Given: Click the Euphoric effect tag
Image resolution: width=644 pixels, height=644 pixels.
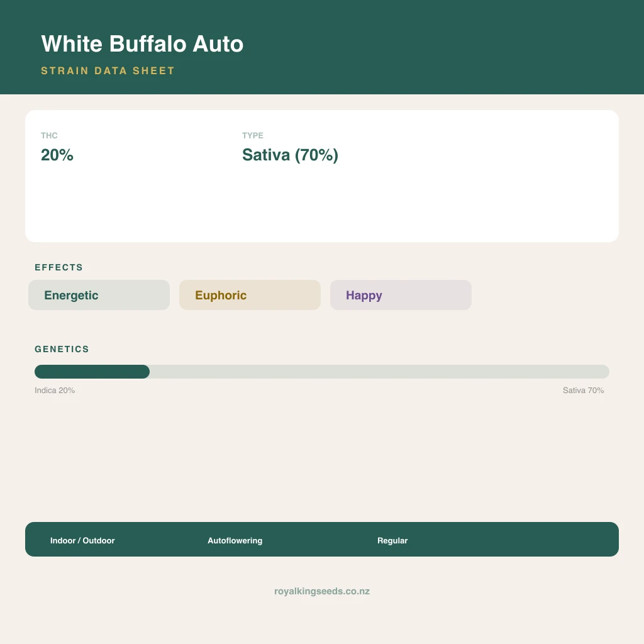Looking at the screenshot, I should [250, 295].
